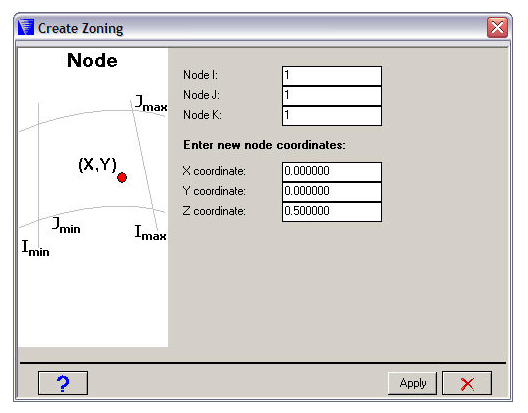Select the Y coordinate field
Viewport: 528px width, 413px height.
[332, 192]
